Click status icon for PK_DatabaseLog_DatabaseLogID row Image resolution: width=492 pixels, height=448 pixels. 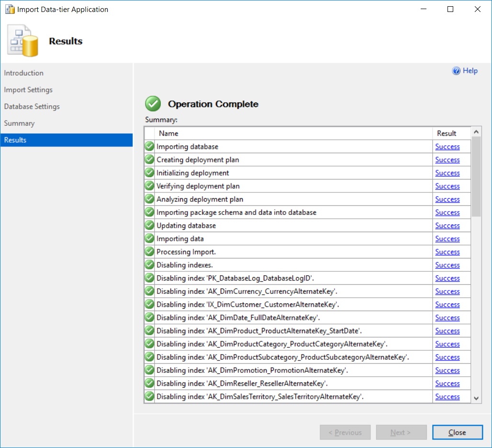(x=150, y=278)
